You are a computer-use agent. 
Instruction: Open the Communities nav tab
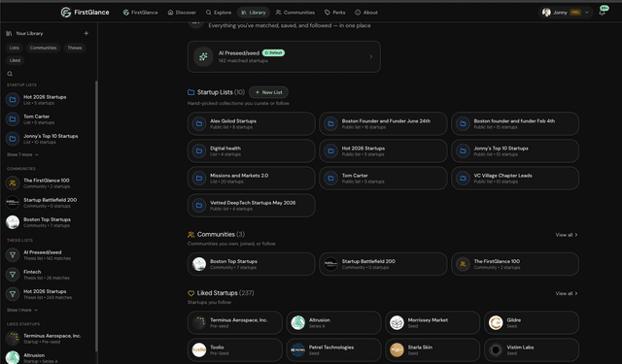(295, 13)
